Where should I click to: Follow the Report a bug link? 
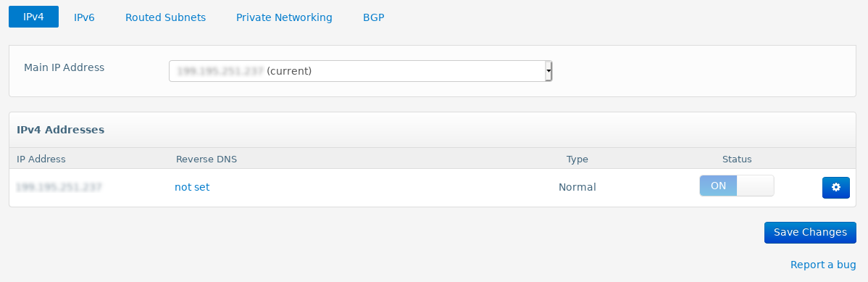[823, 265]
